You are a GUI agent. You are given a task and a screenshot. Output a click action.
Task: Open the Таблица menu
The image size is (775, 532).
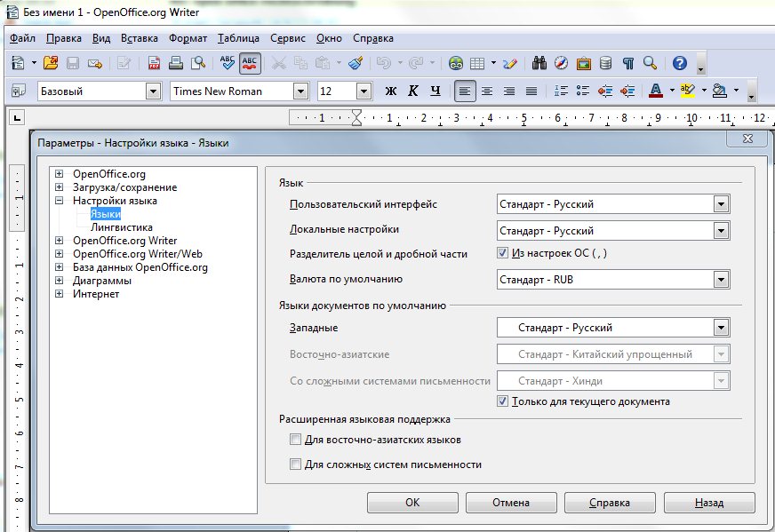coord(239,38)
